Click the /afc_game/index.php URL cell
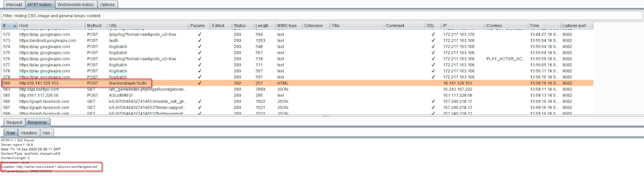 [147, 89]
